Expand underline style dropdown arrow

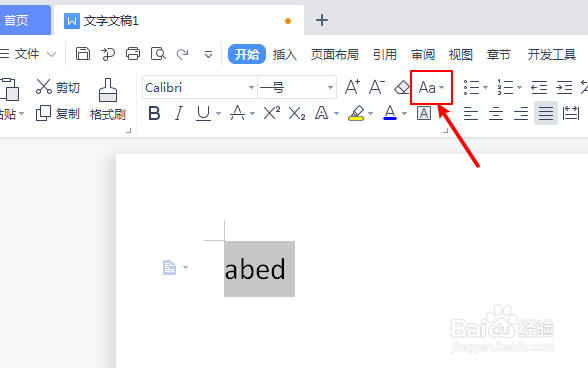tap(219, 113)
